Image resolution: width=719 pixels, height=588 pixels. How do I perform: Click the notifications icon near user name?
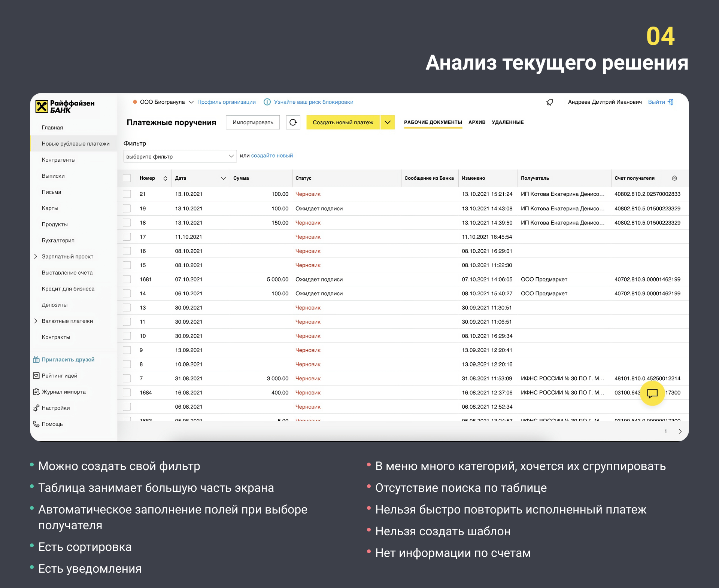pos(550,102)
